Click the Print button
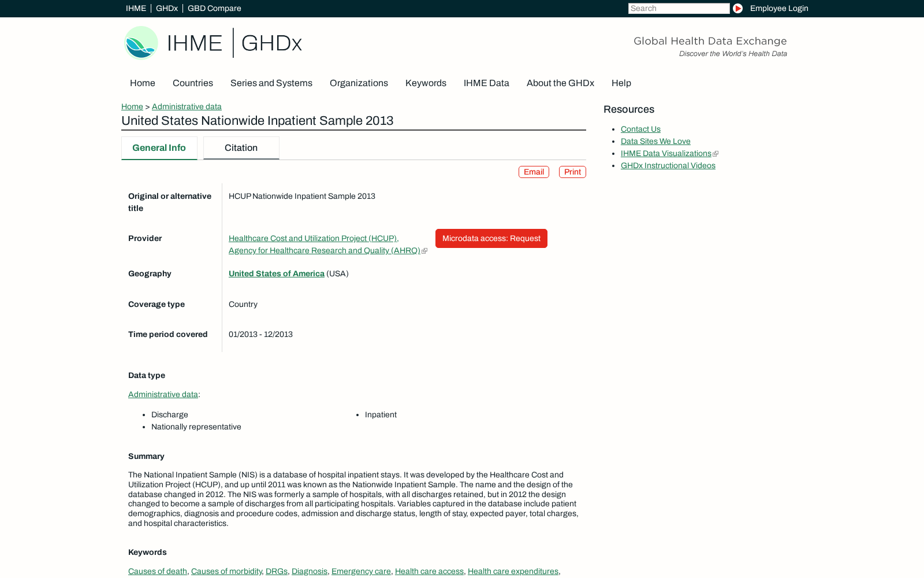 (x=572, y=172)
